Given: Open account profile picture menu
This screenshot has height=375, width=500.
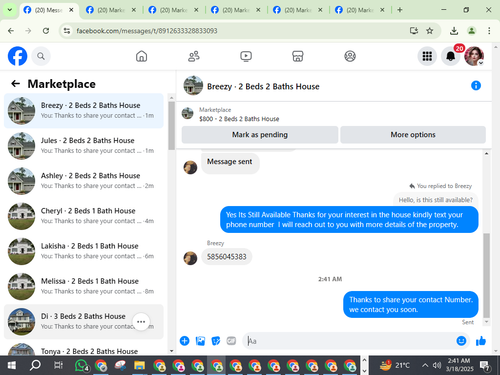Looking at the screenshot, I should click(474, 56).
